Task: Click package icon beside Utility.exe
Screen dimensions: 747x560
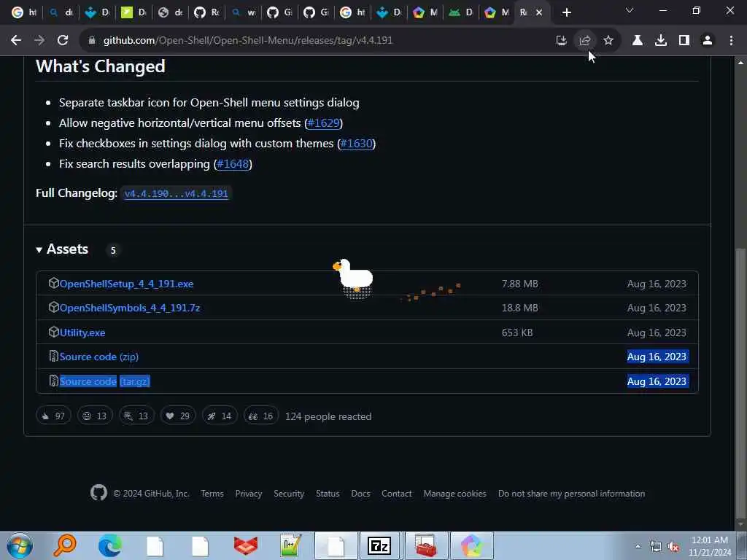Action: click(54, 332)
